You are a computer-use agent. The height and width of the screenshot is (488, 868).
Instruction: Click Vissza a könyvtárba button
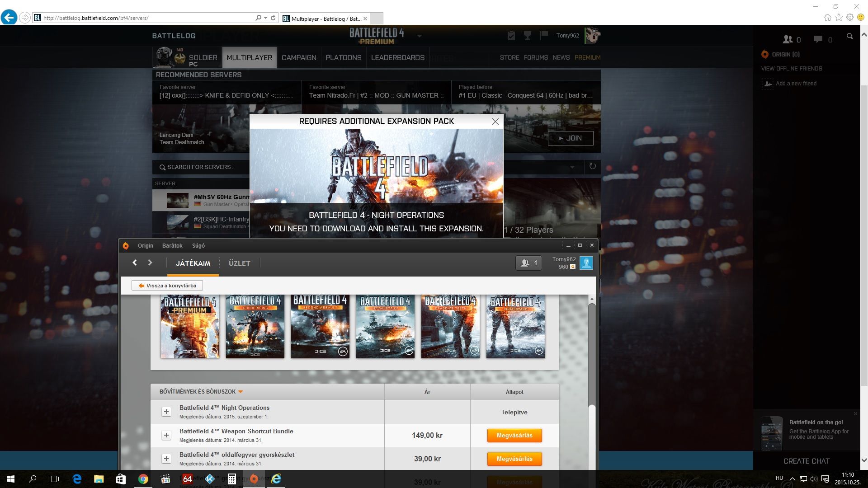[167, 286]
